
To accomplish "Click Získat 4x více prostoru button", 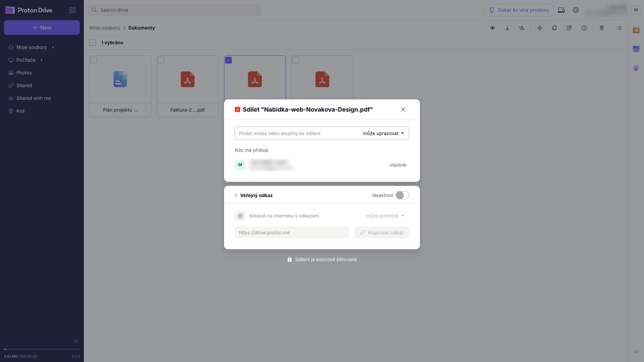I will (518, 10).
